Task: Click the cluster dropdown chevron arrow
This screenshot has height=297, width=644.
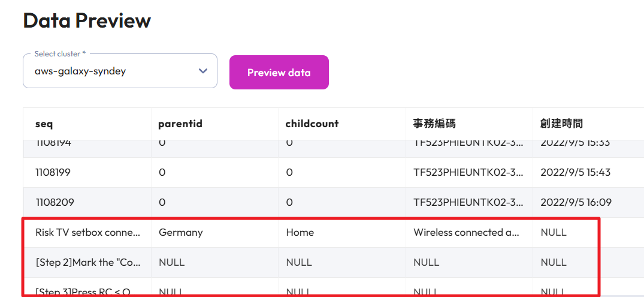Action: point(203,71)
